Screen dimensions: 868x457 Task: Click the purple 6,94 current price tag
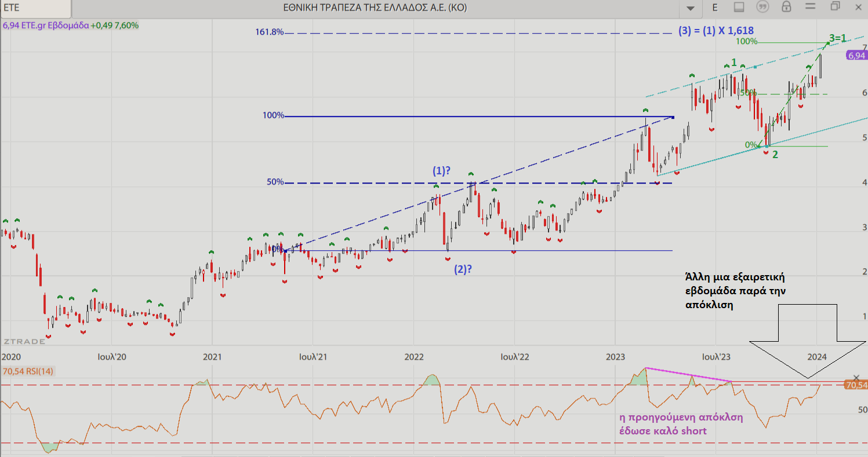[x=856, y=56]
